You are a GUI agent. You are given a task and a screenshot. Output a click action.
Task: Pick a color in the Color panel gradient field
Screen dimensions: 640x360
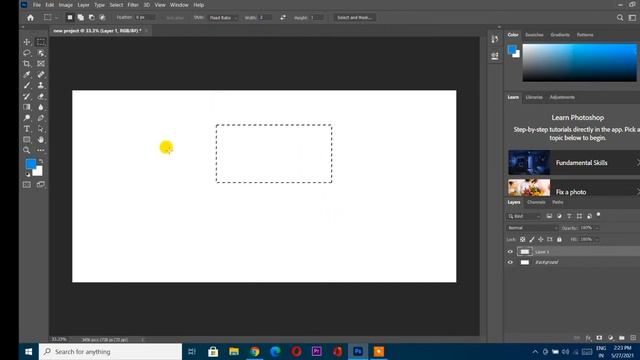(x=580, y=63)
